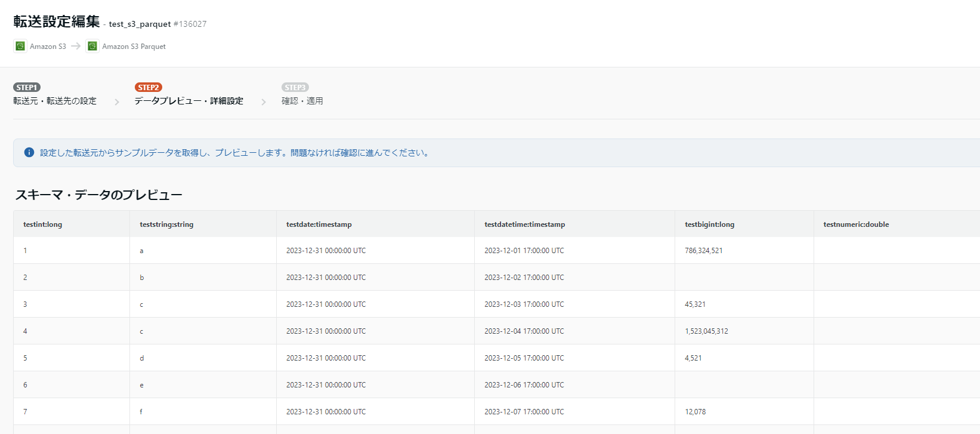Click the Amazon S3 source icon

pos(20,46)
